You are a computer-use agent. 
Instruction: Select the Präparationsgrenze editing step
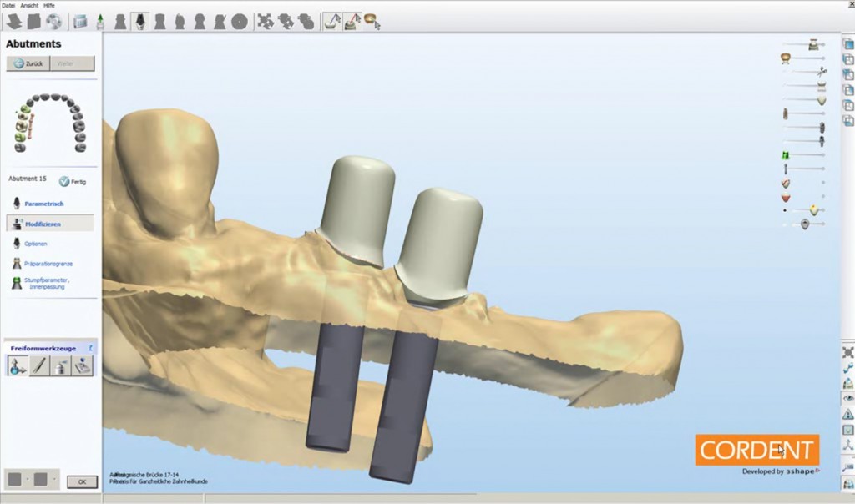coord(50,262)
